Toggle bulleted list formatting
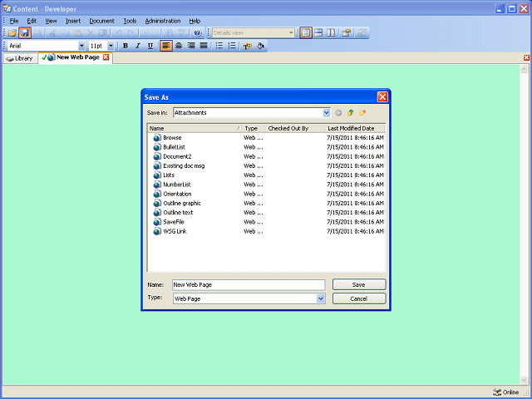Image resolution: width=532 pixels, height=399 pixels. pos(219,46)
